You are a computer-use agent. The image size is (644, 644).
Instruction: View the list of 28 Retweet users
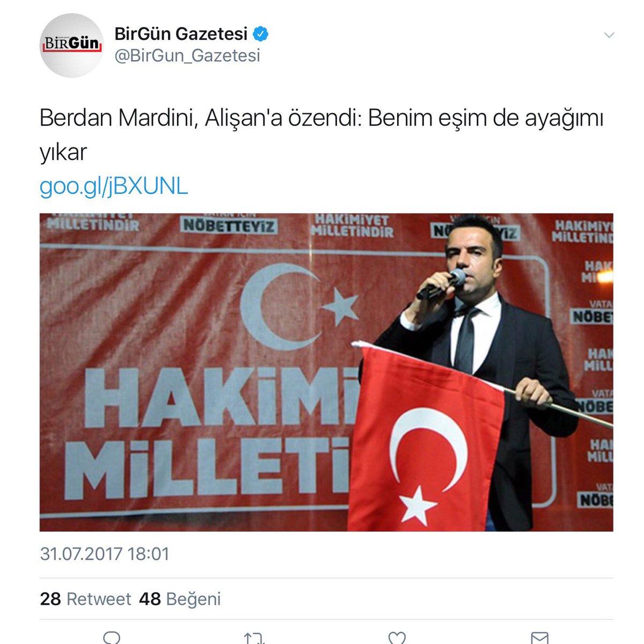click(x=85, y=599)
